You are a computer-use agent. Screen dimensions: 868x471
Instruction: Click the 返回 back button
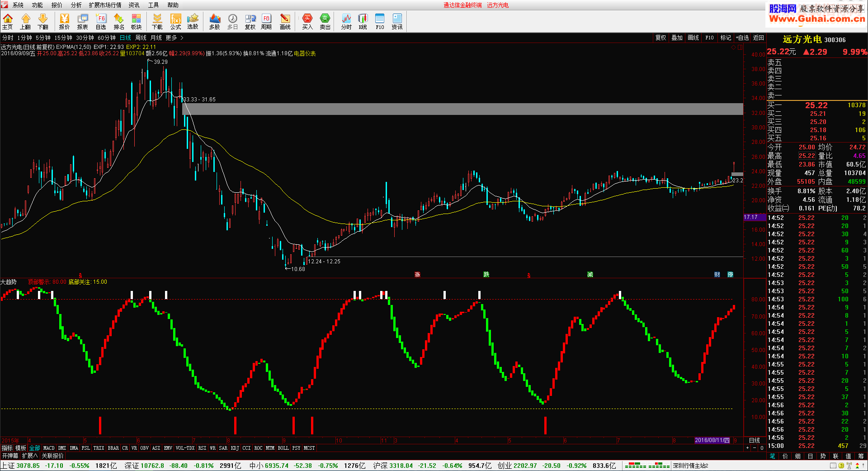pos(759,38)
